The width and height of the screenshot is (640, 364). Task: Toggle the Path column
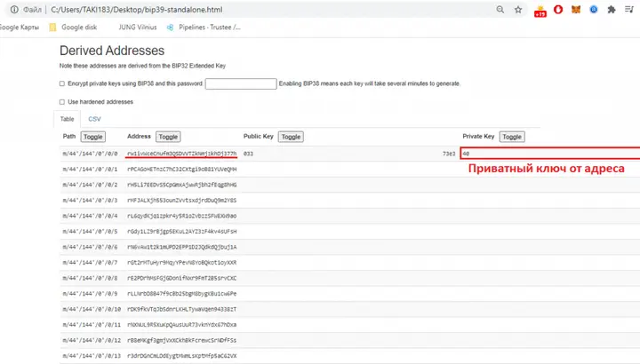[93, 137]
